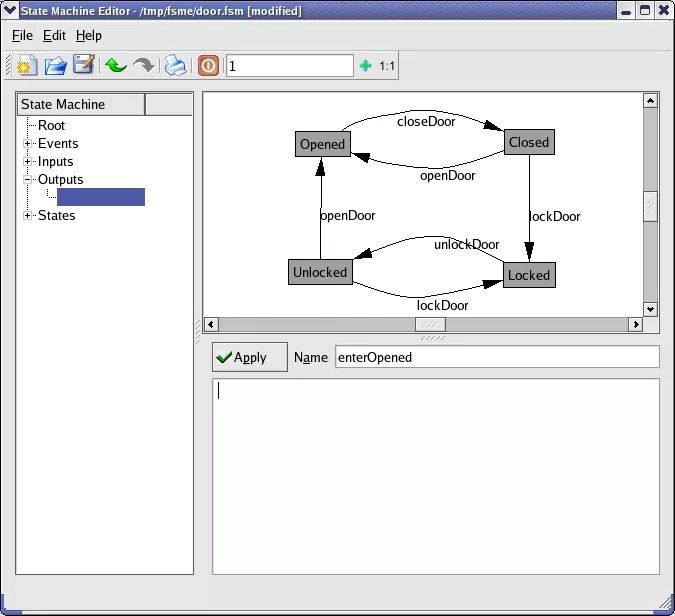Viewport: 675px width, 616px height.
Task: Select the Locked state box
Action: click(x=529, y=275)
